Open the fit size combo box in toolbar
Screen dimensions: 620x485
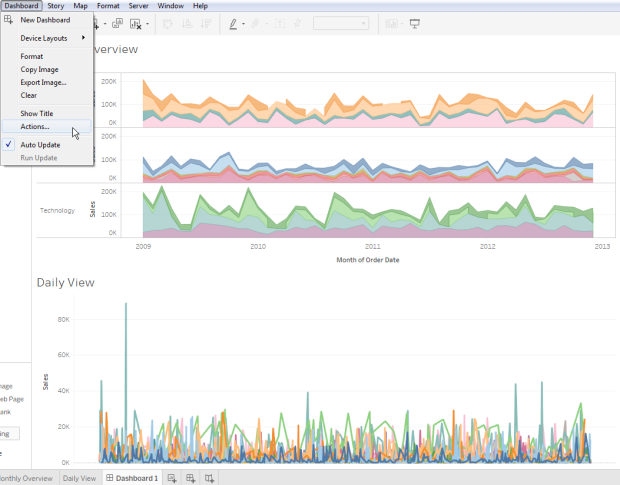(x=341, y=23)
